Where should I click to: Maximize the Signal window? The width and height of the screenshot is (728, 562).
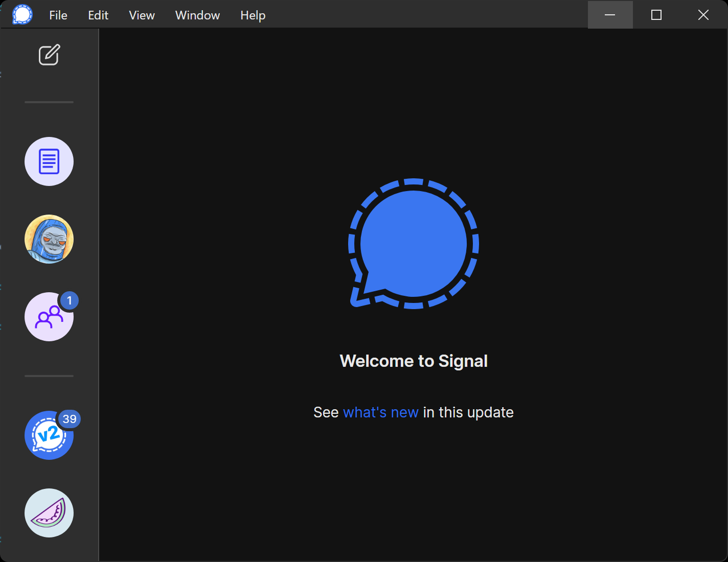point(656,15)
